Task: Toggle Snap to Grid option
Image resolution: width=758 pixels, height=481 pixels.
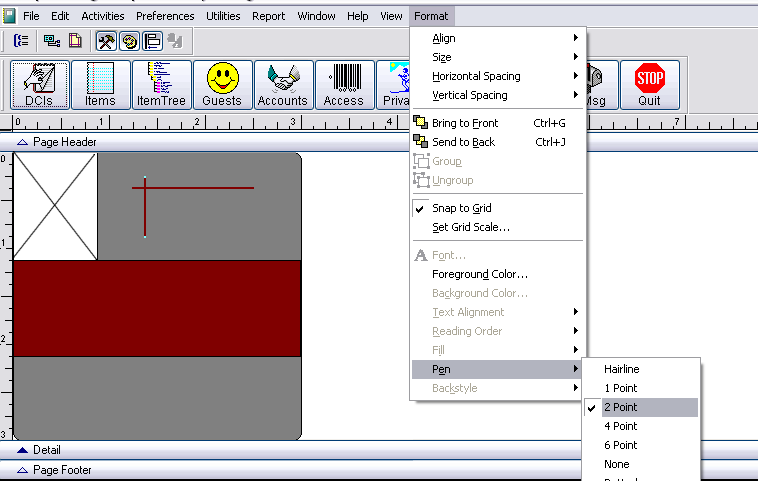Action: (497, 208)
